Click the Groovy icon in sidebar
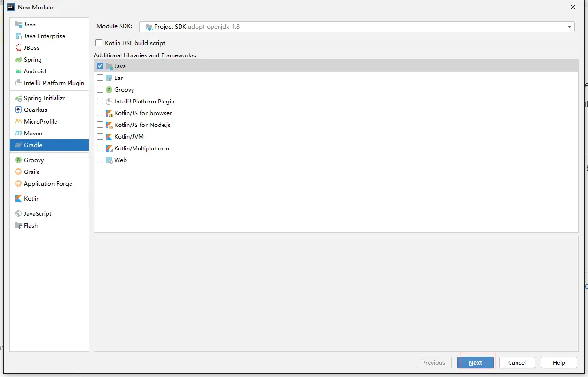 pyautogui.click(x=18, y=160)
